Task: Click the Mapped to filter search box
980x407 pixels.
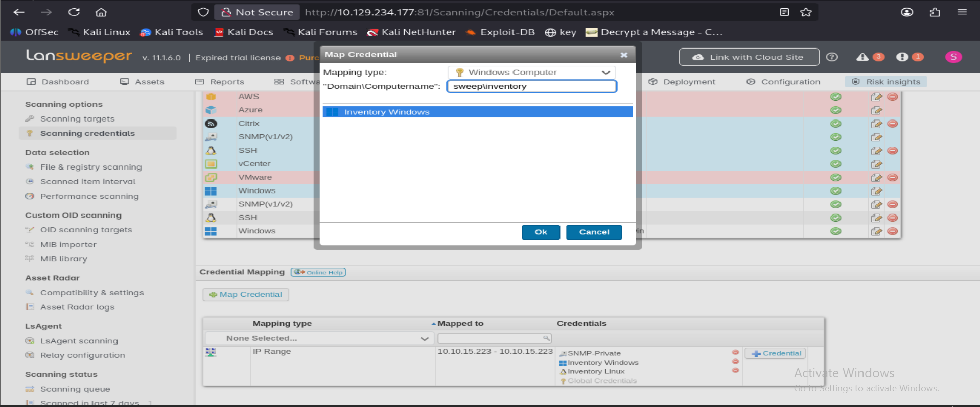Action: coord(495,338)
